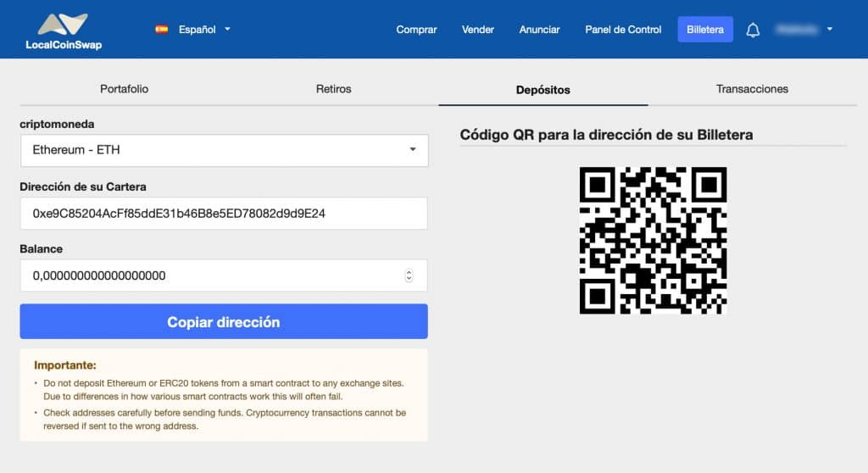Screen dimensions: 868x473
Task: Click the 'Código QR para la dirección' heading
Action: pyautogui.click(x=606, y=135)
